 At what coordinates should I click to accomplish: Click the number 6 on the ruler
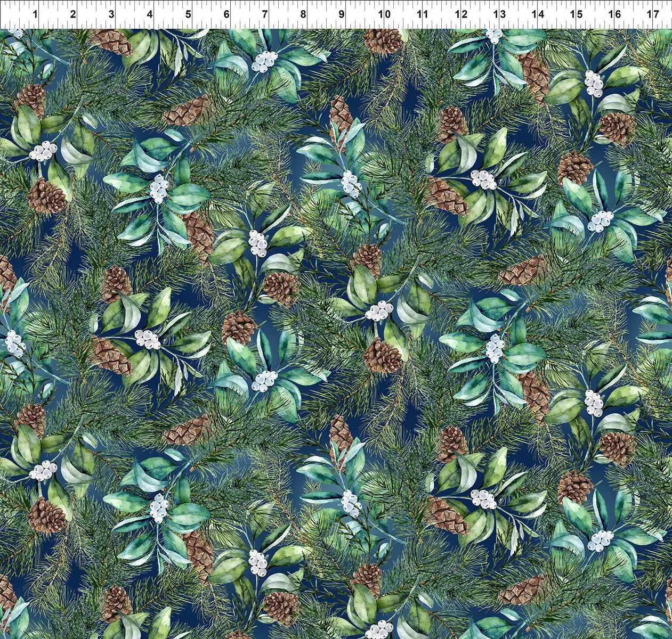(x=227, y=14)
